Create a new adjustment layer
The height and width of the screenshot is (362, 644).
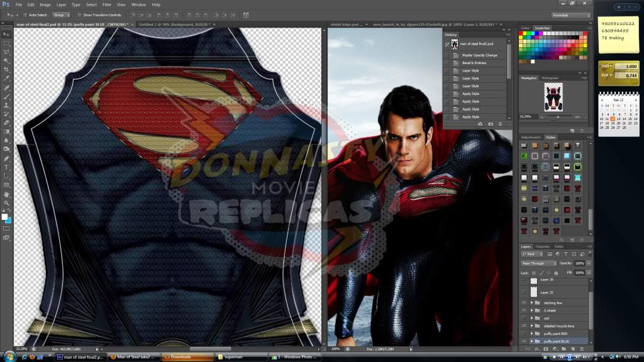coord(555,349)
